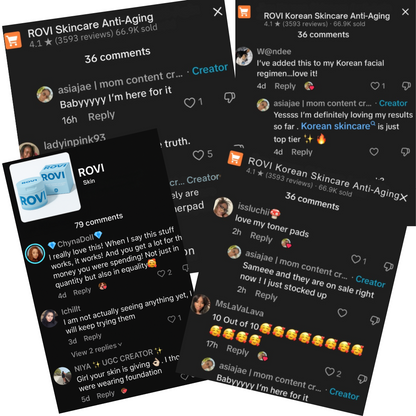Tap thumbs-down on W@ndee's comment
This screenshot has width=416, height=416.
click(x=406, y=86)
